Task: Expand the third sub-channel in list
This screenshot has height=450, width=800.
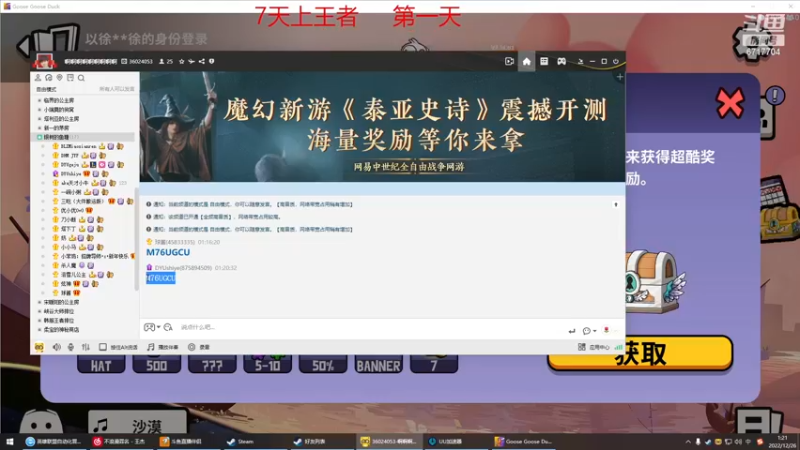Action: coord(39,118)
